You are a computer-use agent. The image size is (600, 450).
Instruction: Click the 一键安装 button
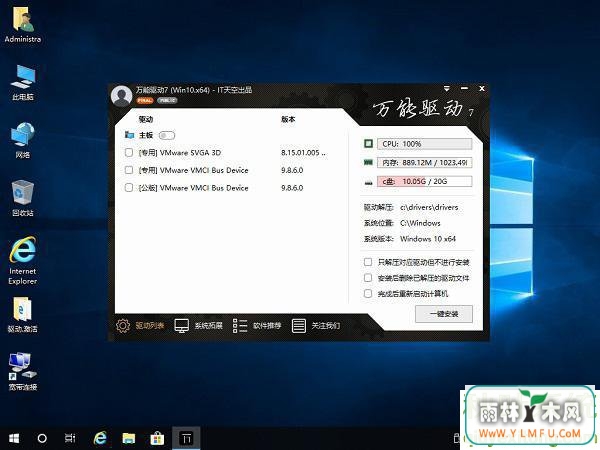coord(444,314)
